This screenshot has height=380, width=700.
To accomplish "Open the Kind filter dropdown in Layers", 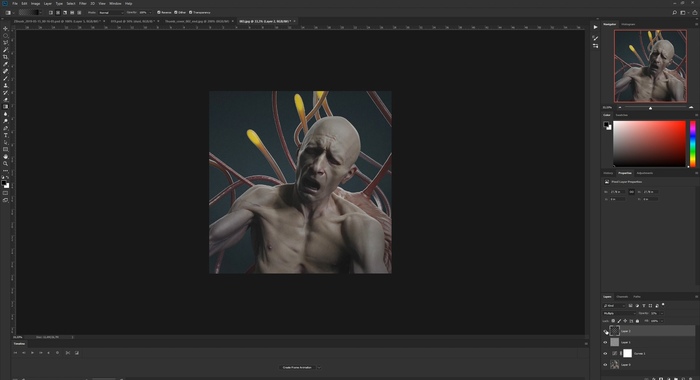I will (x=614, y=306).
